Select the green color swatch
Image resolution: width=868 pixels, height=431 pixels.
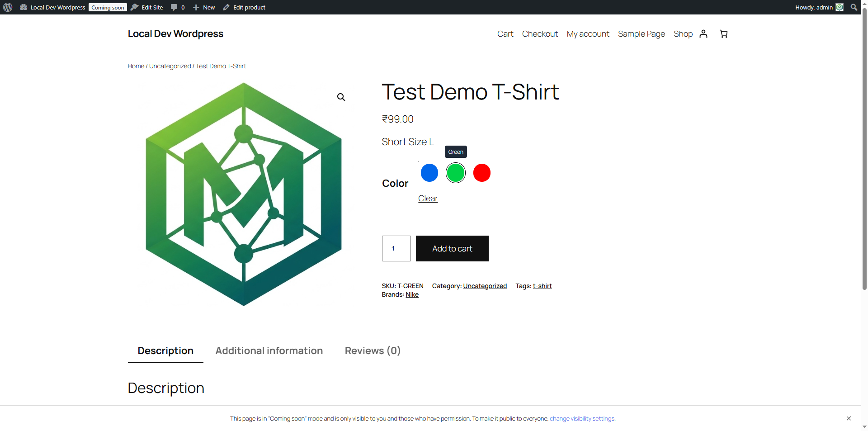click(456, 173)
